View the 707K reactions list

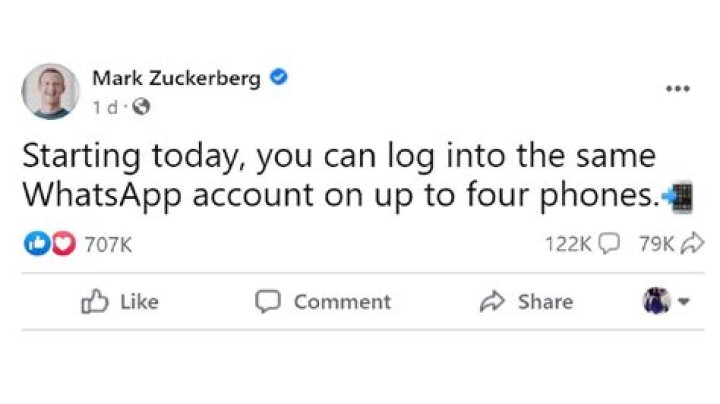coord(110,244)
